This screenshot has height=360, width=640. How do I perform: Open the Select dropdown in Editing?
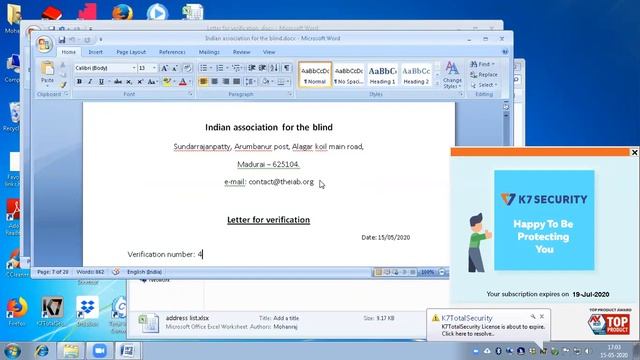(484, 85)
